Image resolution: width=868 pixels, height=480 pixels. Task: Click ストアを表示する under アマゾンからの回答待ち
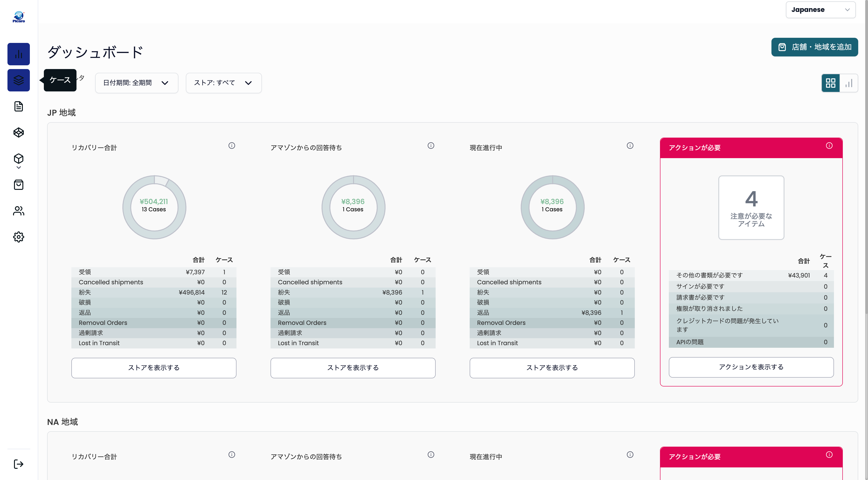(353, 368)
